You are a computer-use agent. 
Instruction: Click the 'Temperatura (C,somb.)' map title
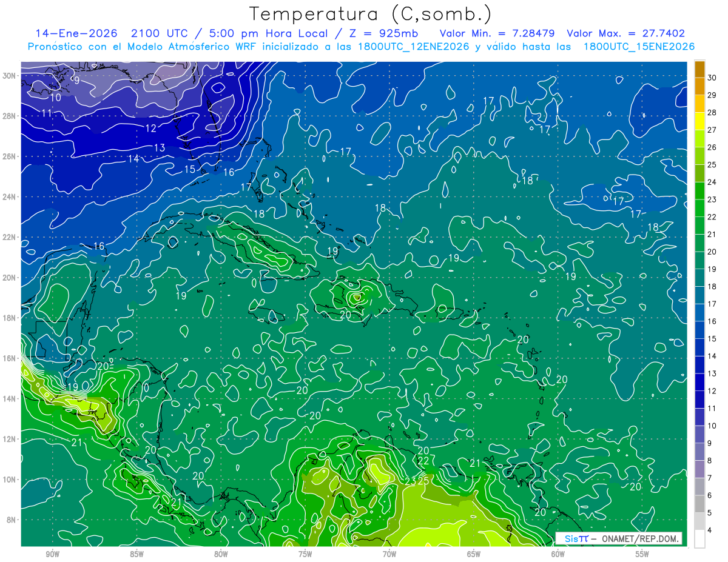[371, 14]
